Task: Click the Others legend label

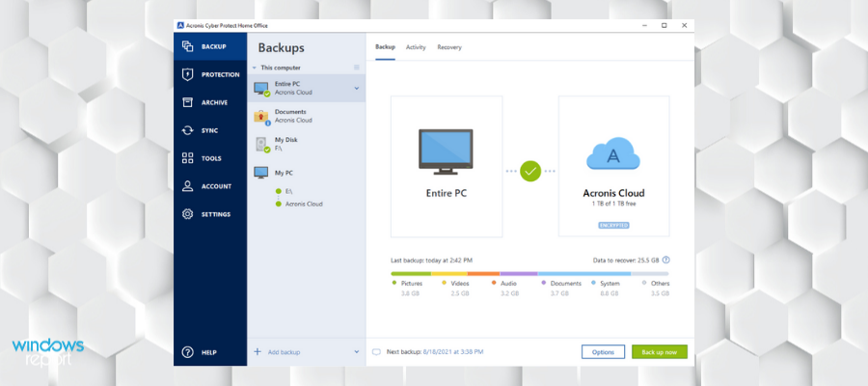Action: pyautogui.click(x=661, y=284)
